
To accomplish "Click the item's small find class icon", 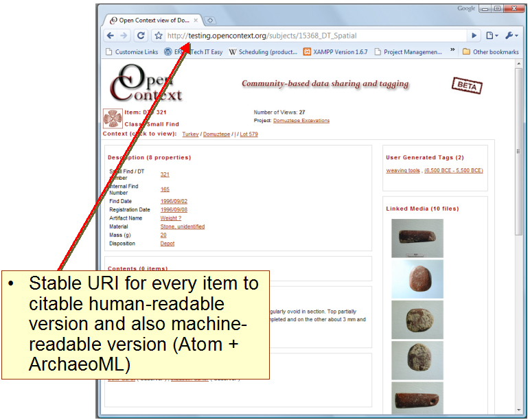I will (x=113, y=119).
